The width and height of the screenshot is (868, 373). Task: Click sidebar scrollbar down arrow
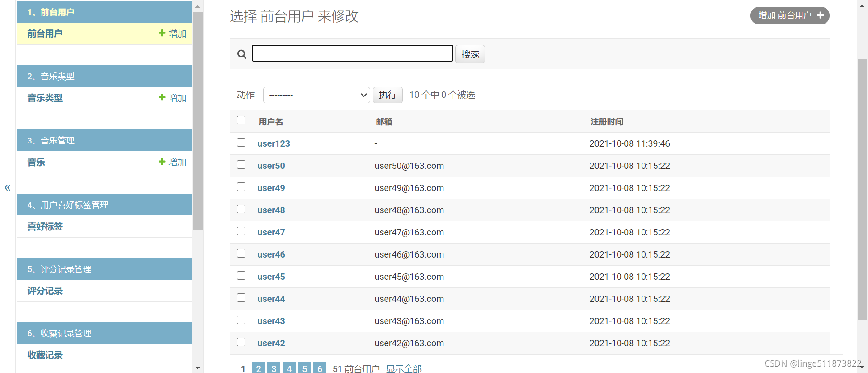[198, 368]
